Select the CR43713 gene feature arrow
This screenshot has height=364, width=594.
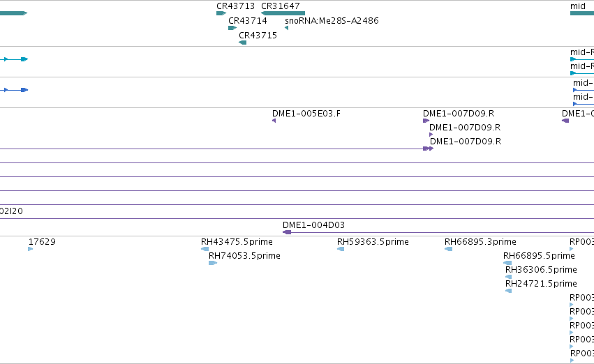tap(221, 13)
